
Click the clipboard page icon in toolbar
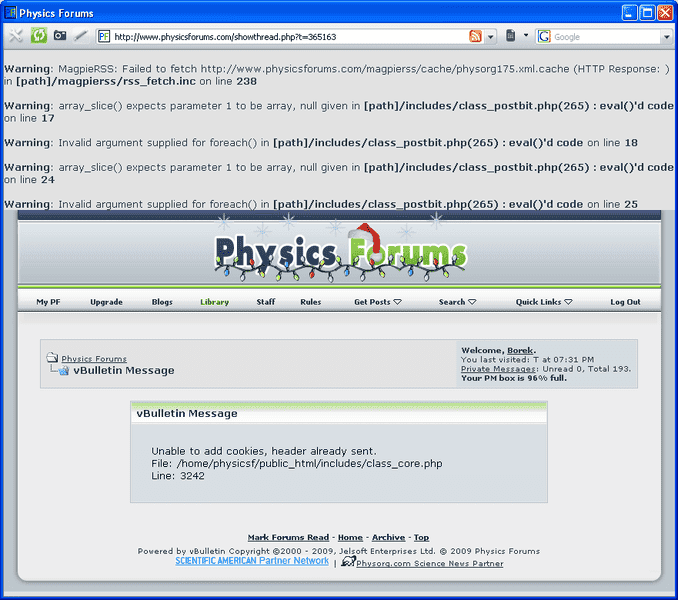point(510,35)
